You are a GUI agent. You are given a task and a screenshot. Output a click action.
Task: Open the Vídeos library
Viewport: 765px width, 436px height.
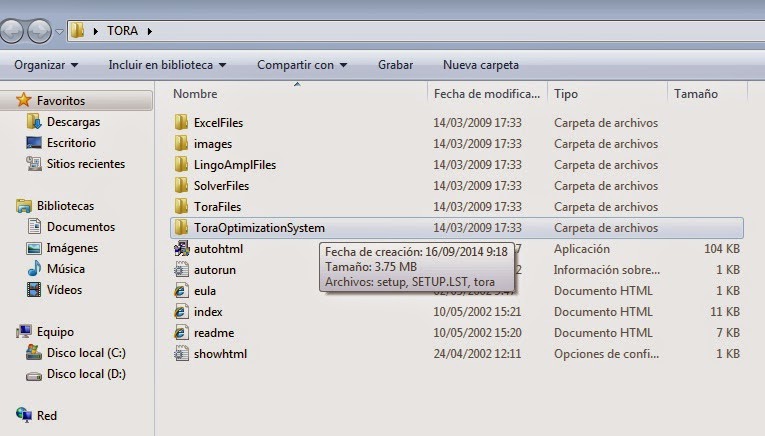coord(64,290)
